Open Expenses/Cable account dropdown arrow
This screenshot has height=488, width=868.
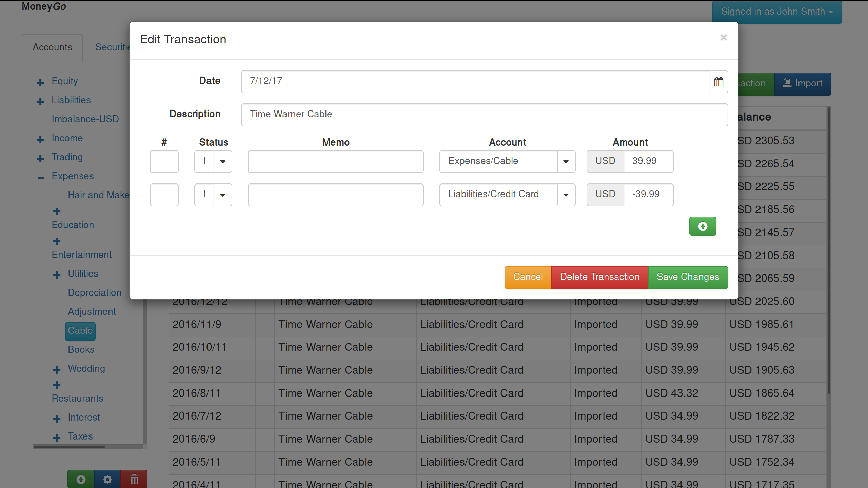(x=566, y=162)
